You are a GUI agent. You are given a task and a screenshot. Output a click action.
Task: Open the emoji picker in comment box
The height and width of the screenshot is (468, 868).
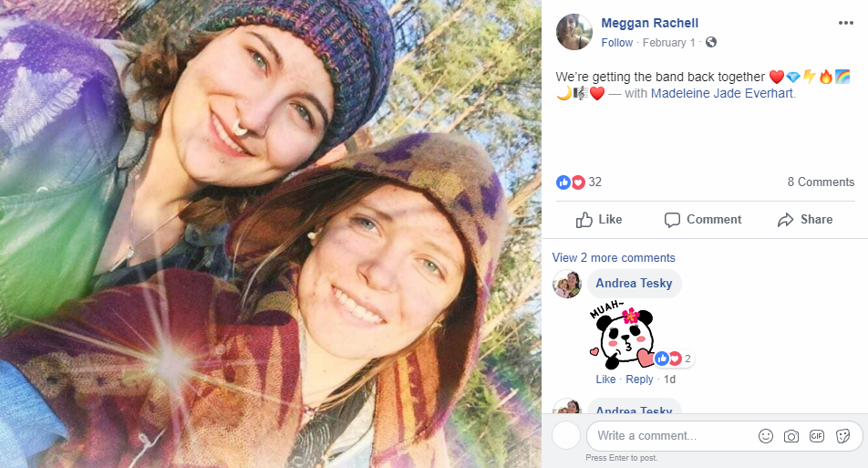(766, 436)
